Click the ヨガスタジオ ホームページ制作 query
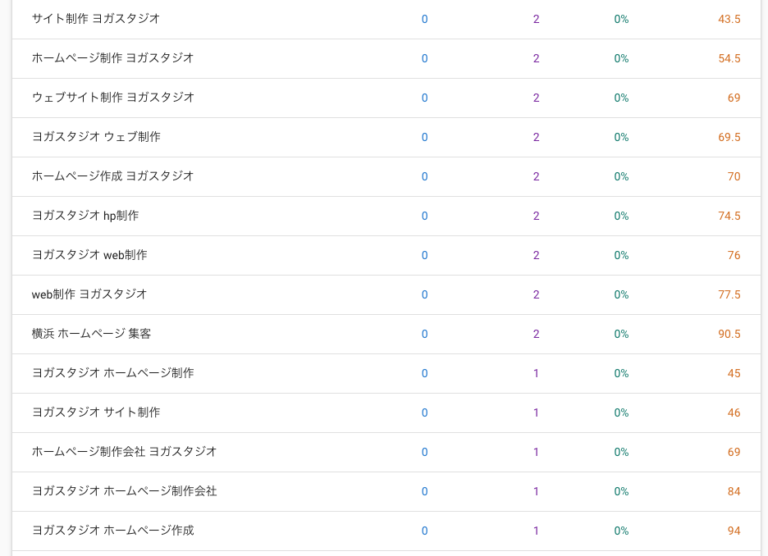This screenshot has width=768, height=556. pos(113,373)
